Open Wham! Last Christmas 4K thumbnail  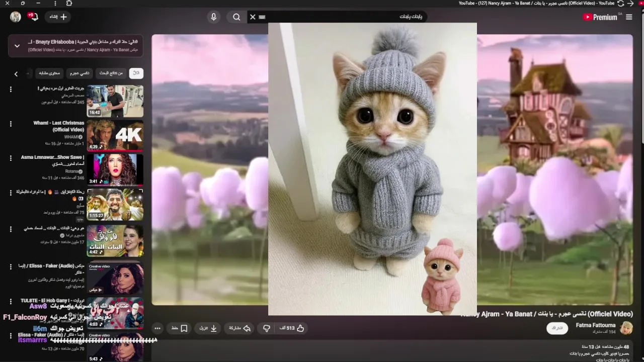point(115,136)
